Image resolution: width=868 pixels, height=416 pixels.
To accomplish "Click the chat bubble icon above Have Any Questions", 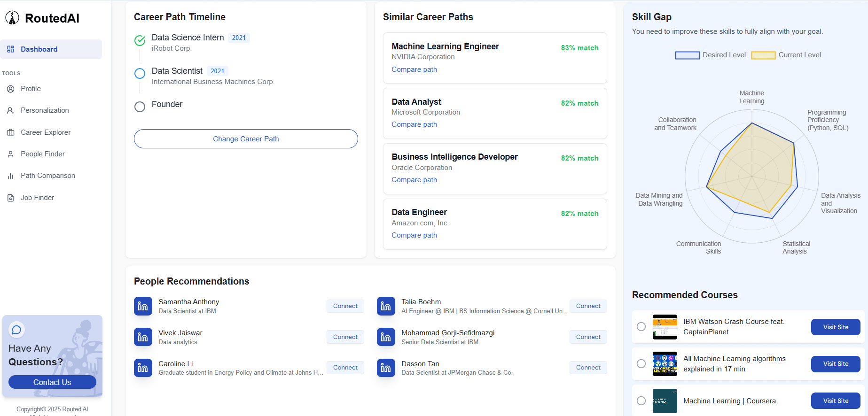I will pos(16,330).
